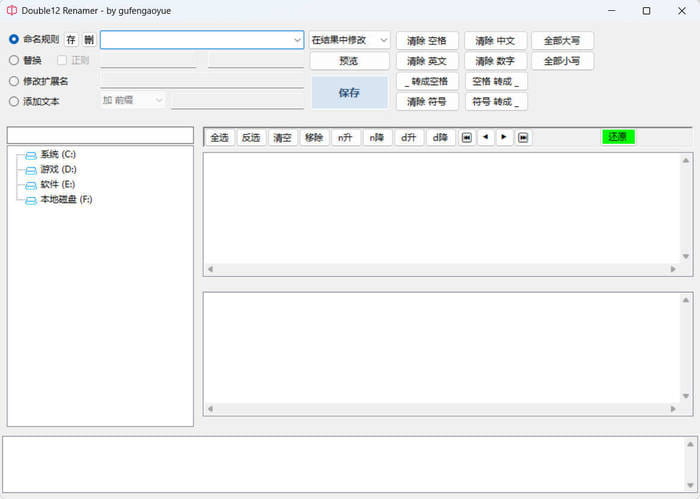The width and height of the screenshot is (700, 499).
Task: Enable the 修改扩展名 radio option
Action: click(14, 81)
